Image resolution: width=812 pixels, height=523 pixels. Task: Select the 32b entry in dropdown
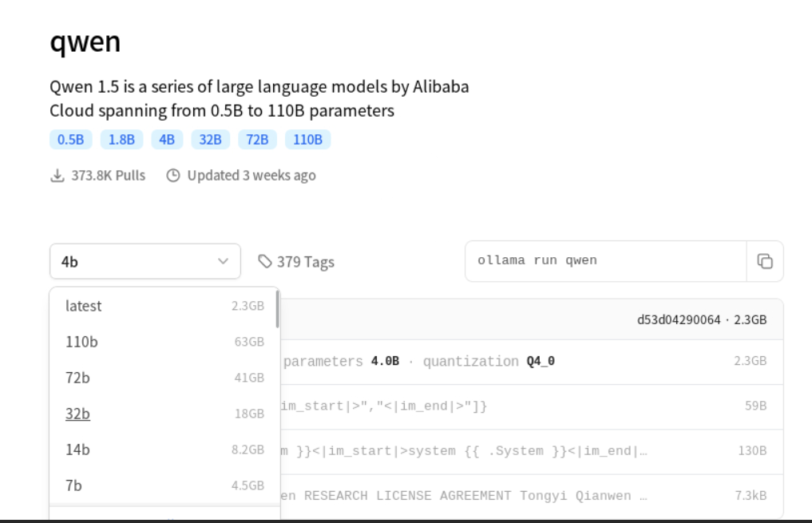[77, 414]
